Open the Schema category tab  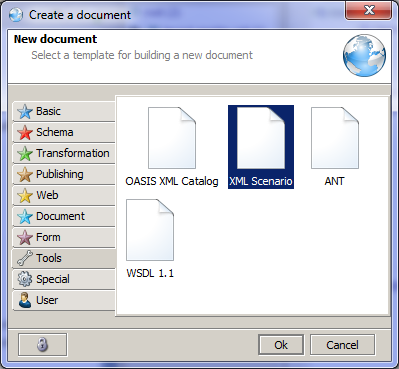coord(64,132)
